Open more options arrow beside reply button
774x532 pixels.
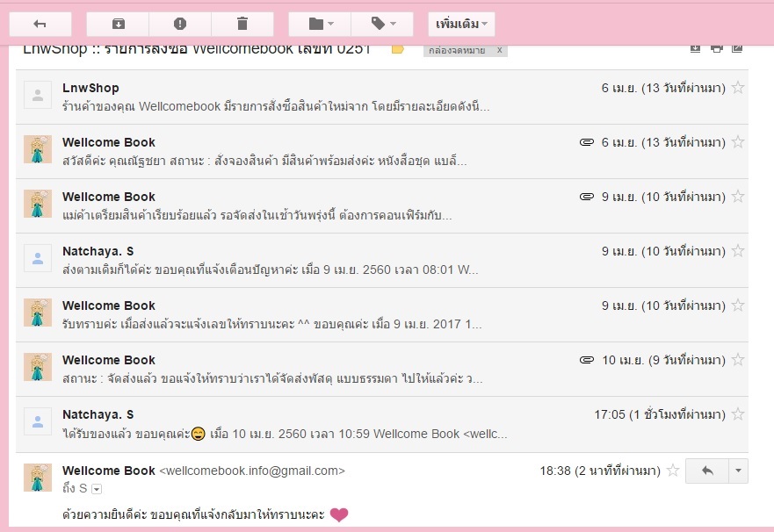[x=739, y=471]
